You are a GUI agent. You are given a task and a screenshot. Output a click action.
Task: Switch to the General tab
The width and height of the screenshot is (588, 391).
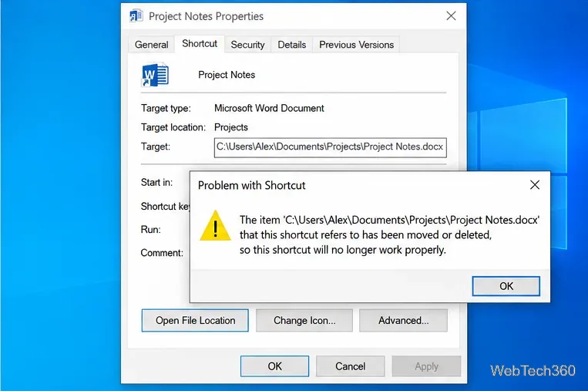tap(152, 45)
